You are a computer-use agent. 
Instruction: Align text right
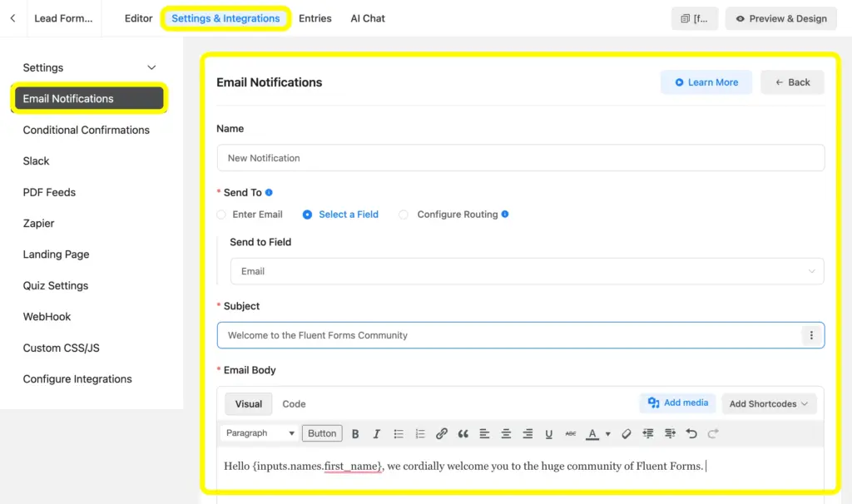(528, 433)
